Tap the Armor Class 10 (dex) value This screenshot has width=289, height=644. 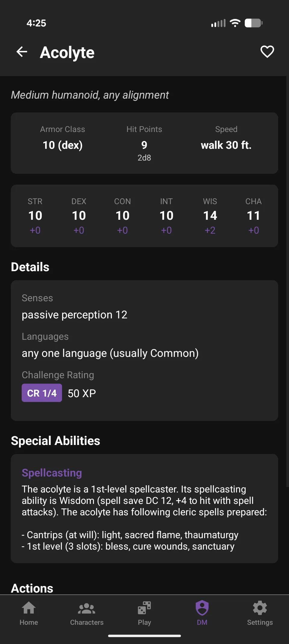pyautogui.click(x=62, y=145)
